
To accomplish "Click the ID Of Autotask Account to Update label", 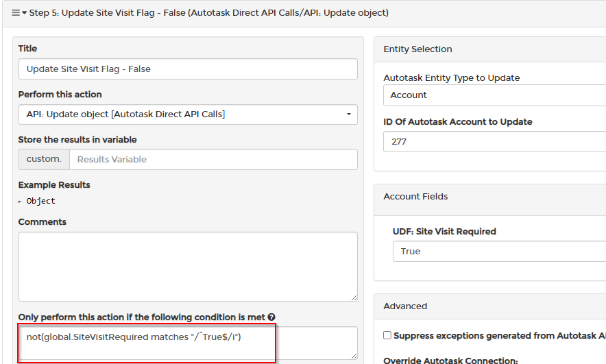I will (458, 122).
